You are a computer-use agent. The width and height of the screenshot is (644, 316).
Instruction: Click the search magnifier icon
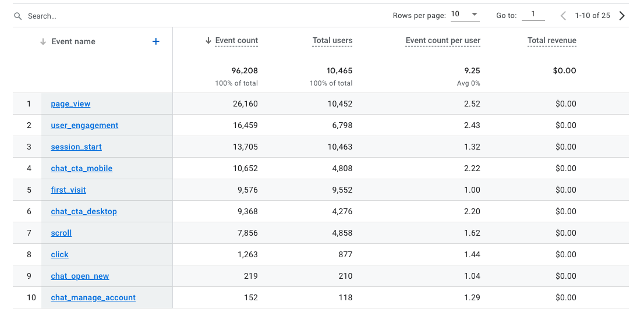point(18,16)
